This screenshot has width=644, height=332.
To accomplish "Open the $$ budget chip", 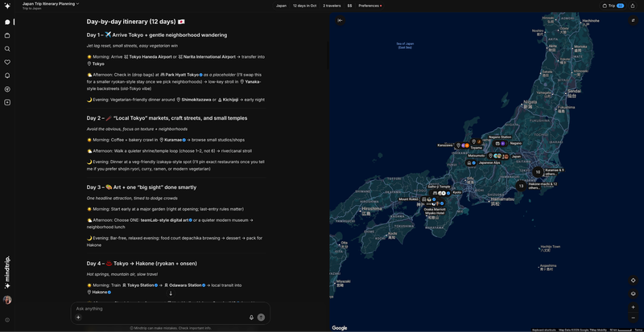I will tap(349, 6).
